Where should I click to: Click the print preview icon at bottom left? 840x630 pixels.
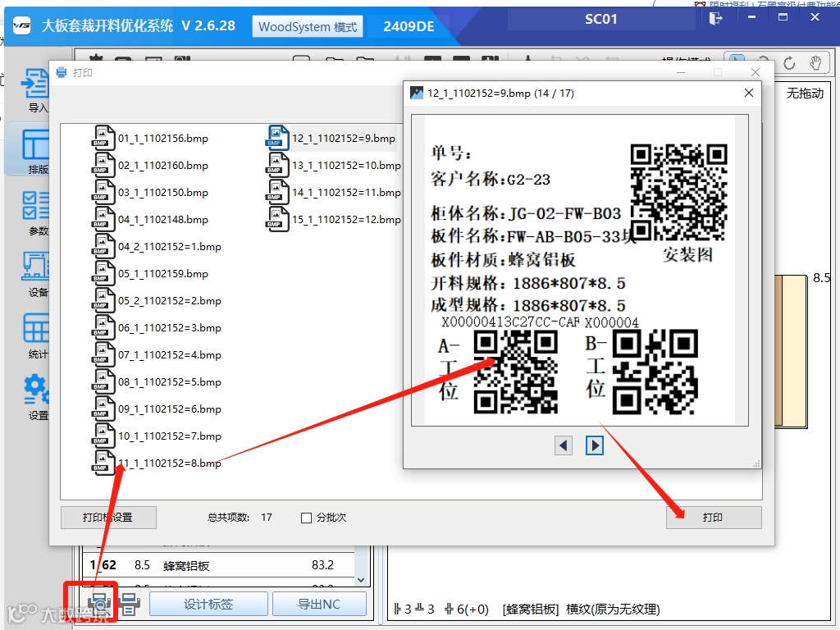coord(99,605)
